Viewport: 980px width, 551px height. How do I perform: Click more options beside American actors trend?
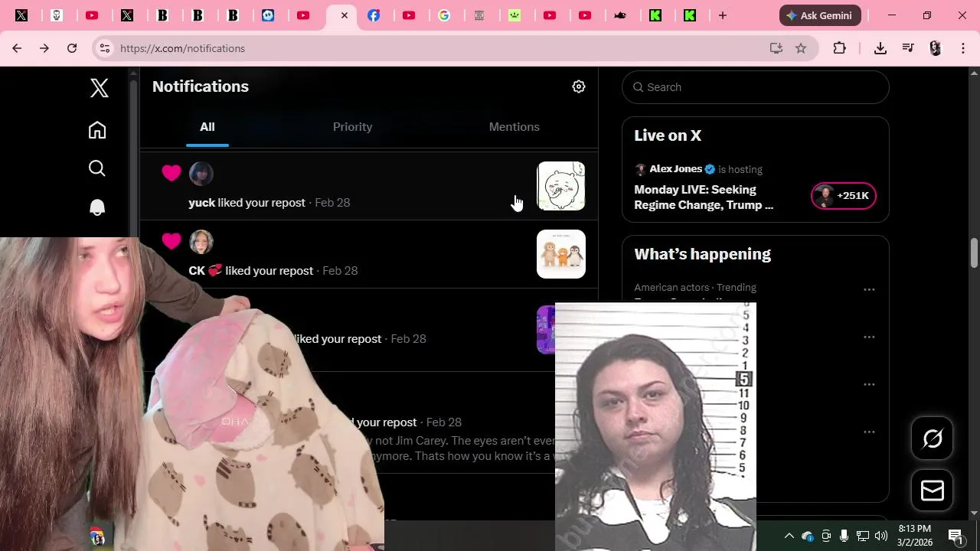point(869,289)
